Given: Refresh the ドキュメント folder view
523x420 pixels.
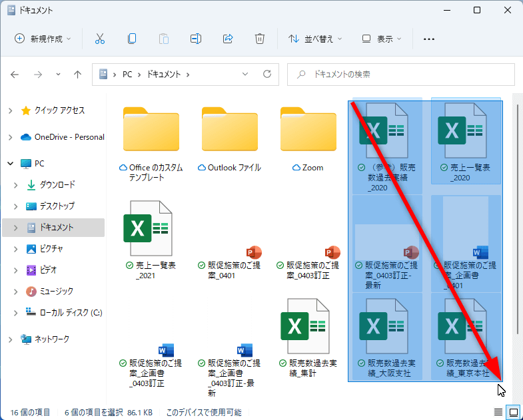Looking at the screenshot, I should [267, 75].
